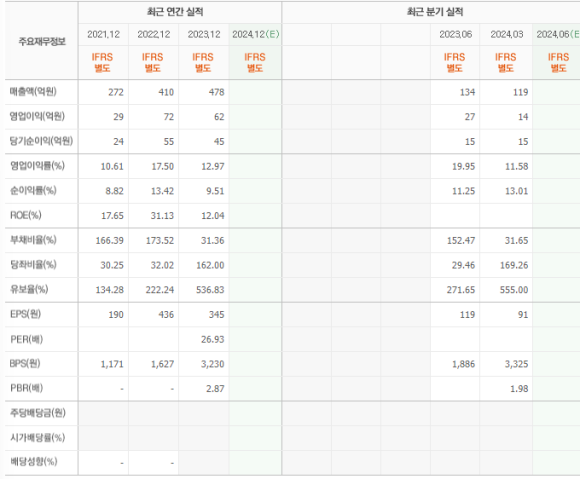Click the 주당배당금(원) row label

[x=38, y=413]
